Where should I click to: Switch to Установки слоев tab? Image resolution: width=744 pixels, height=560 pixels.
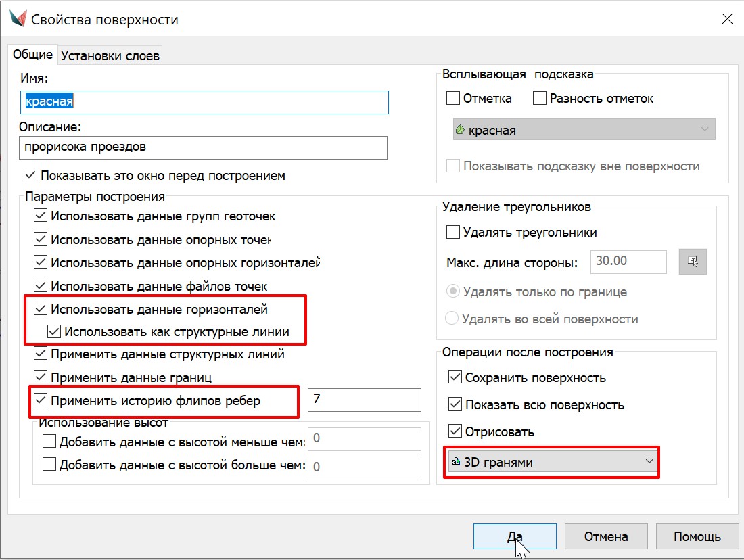[110, 55]
